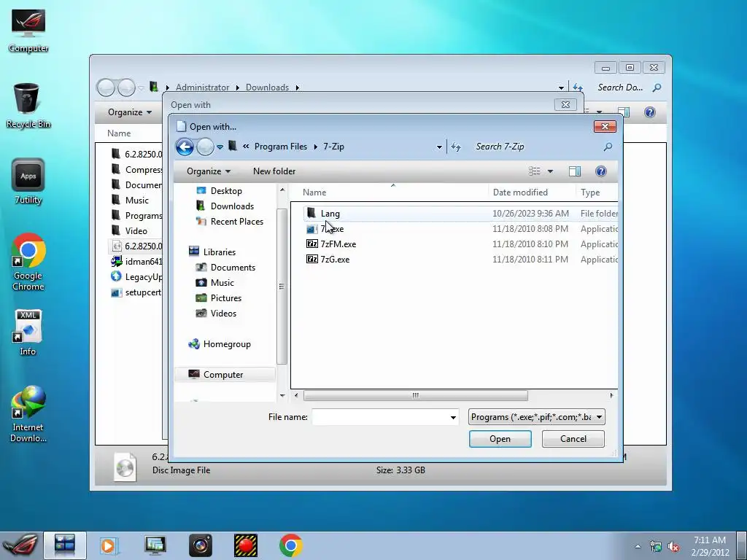Select Pictures library in navigation pane

tap(226, 298)
